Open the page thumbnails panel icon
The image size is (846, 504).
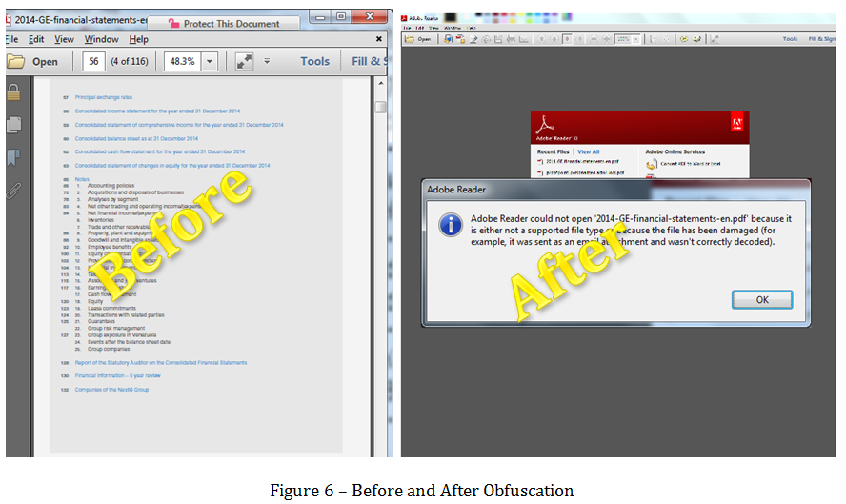tap(14, 125)
